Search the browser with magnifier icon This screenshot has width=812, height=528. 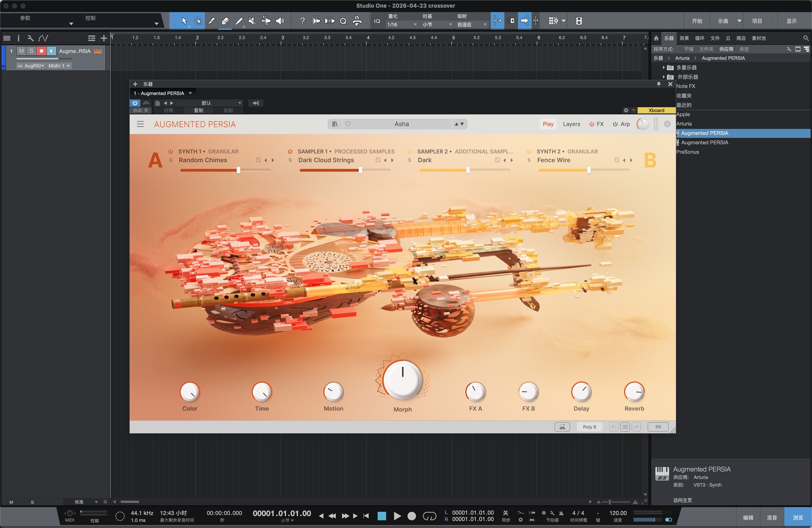click(x=806, y=38)
